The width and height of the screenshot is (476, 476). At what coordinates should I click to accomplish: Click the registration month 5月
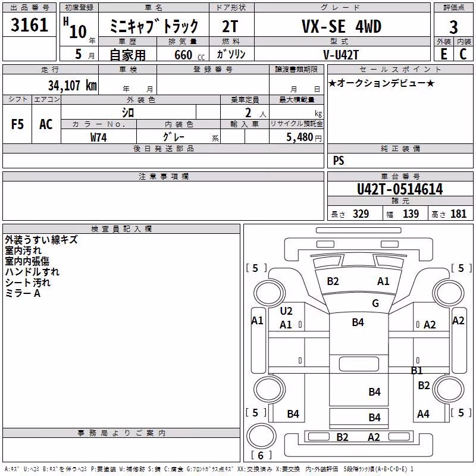[84, 54]
